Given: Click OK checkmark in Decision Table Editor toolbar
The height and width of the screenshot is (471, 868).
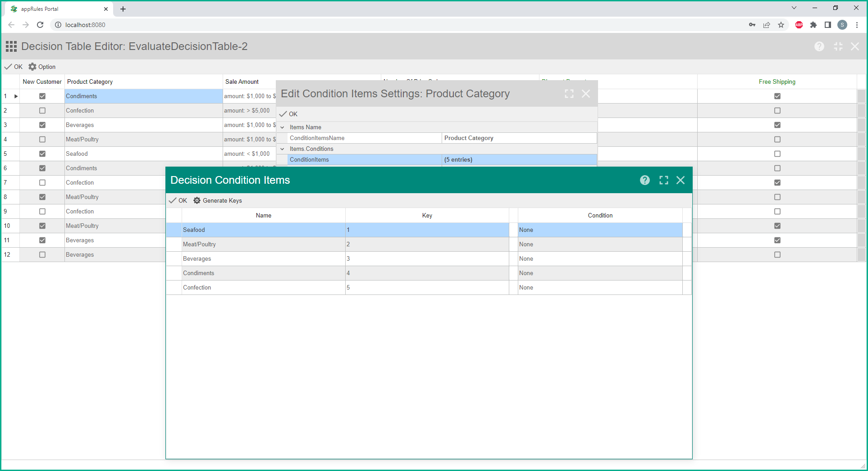Looking at the screenshot, I should coord(14,67).
